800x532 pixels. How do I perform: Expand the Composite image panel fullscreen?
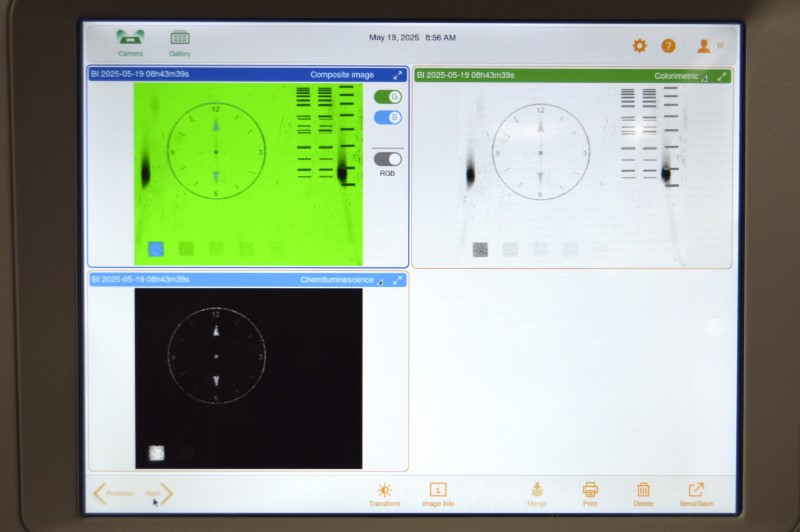tap(397, 75)
